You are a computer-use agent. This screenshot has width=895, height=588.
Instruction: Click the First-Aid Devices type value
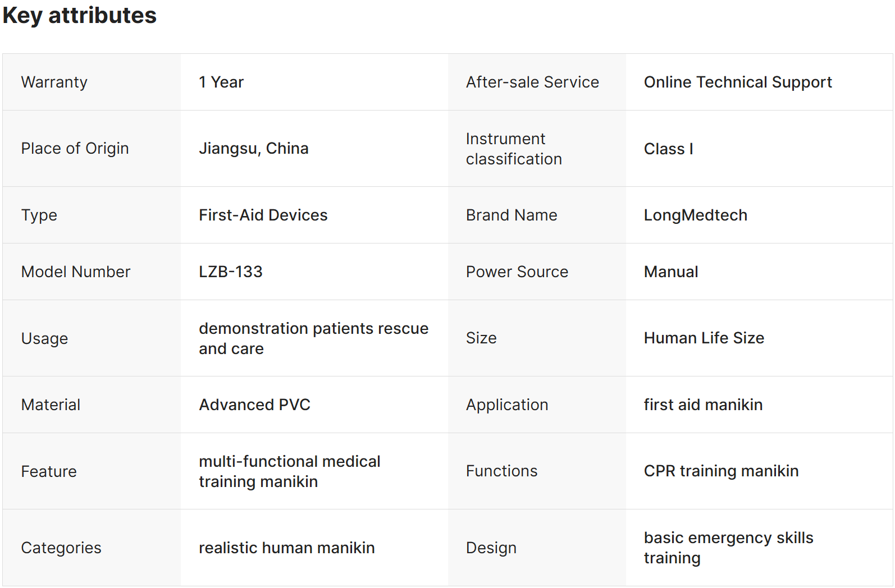(263, 215)
